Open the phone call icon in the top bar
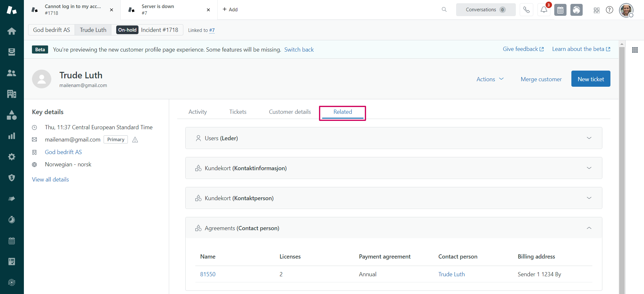 point(526,10)
